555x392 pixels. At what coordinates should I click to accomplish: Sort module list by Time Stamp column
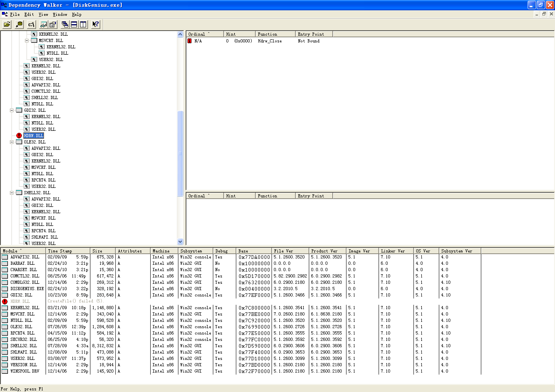pyautogui.click(x=68, y=251)
